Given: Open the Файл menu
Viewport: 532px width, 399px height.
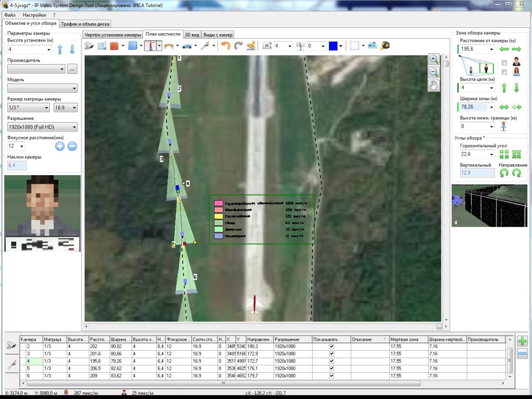Looking at the screenshot, I should [x=10, y=15].
